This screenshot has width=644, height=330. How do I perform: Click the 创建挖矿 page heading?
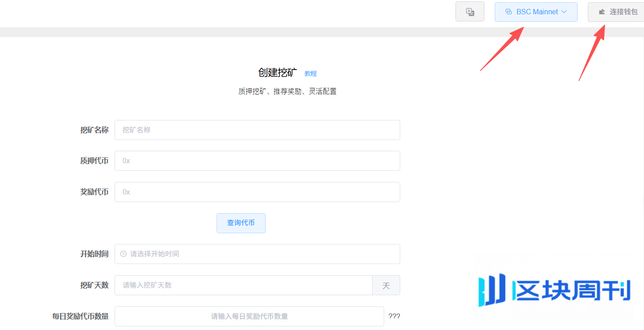point(278,73)
